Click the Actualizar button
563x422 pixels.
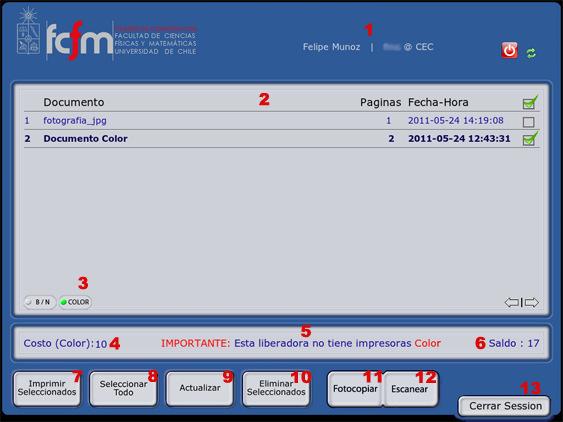click(x=200, y=389)
